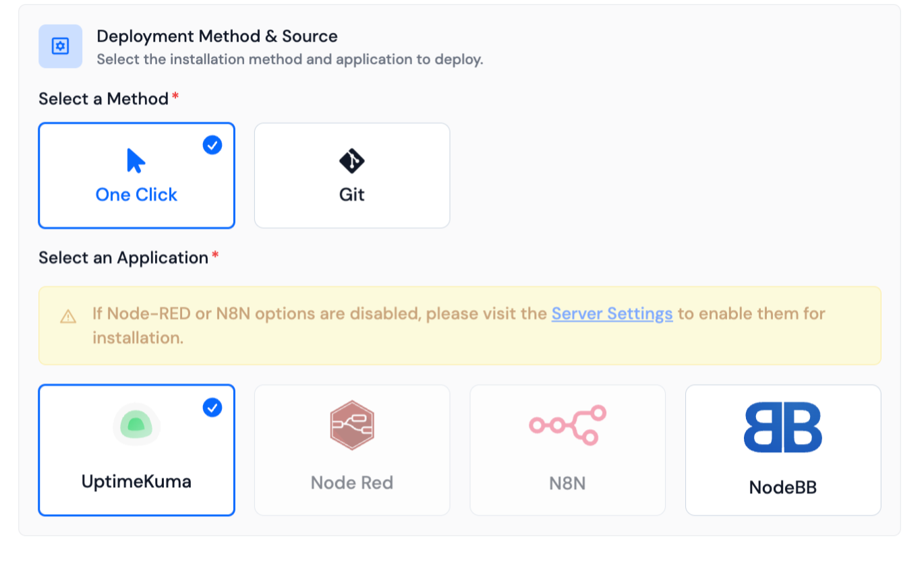
Task: Click the UptimeKuma application logo
Action: pyautogui.click(x=136, y=425)
